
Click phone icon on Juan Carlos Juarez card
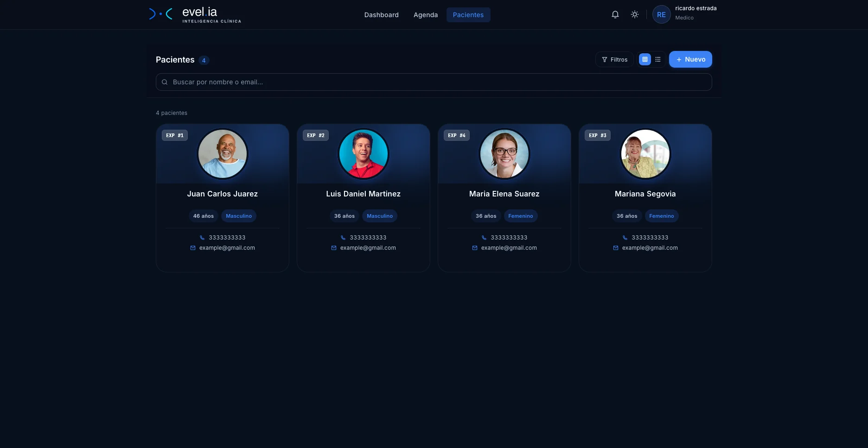point(202,238)
